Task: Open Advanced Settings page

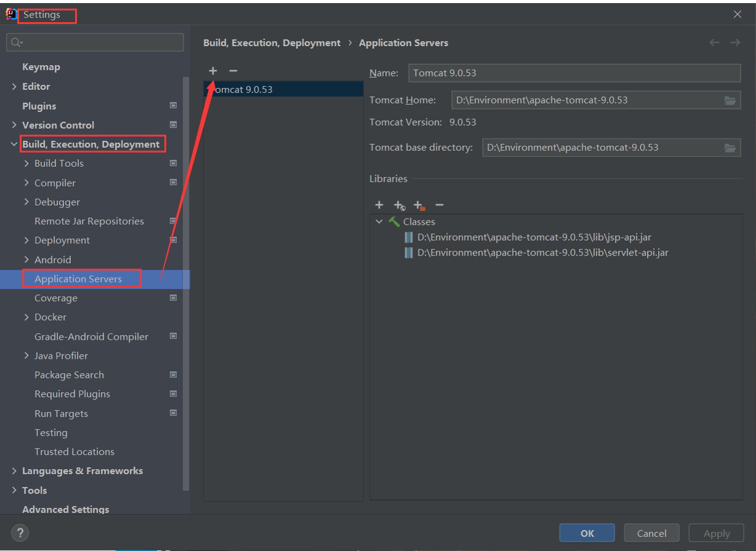Action: pos(65,509)
